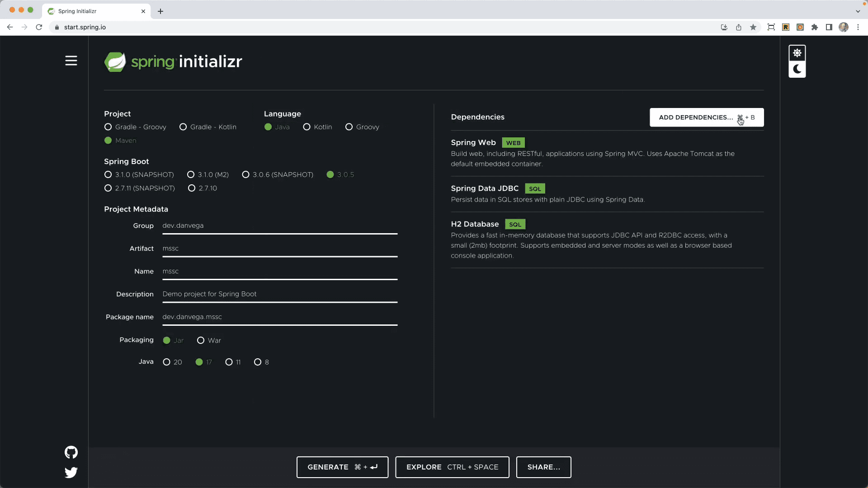The height and width of the screenshot is (488, 868).
Task: Expand the Chrome tab search chevron
Action: tap(858, 11)
